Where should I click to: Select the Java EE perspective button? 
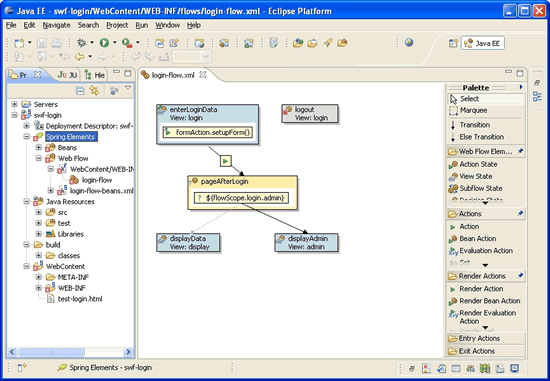pyautogui.click(x=483, y=44)
